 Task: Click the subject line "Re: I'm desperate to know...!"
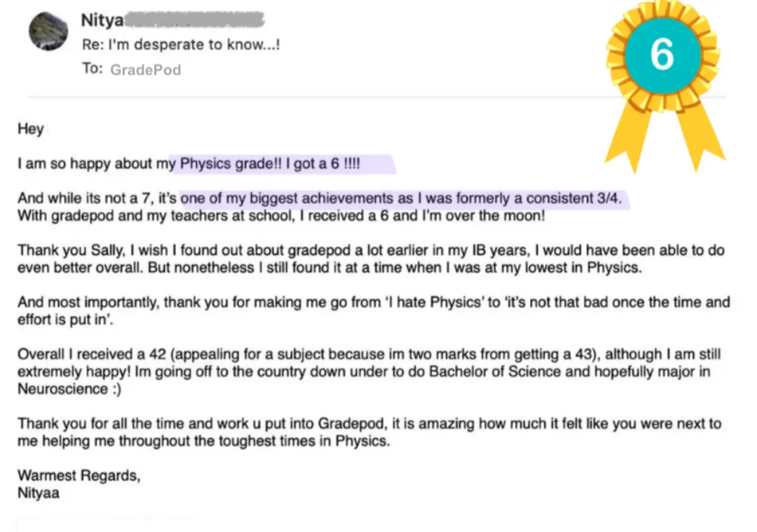[181, 44]
